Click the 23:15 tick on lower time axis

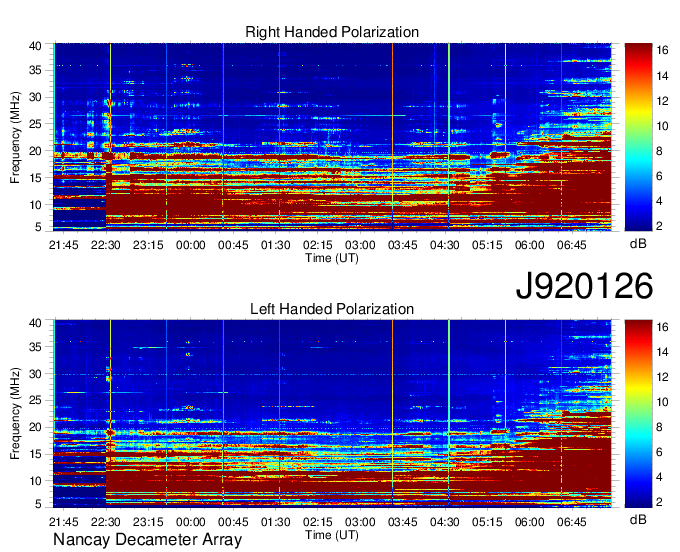click(148, 522)
